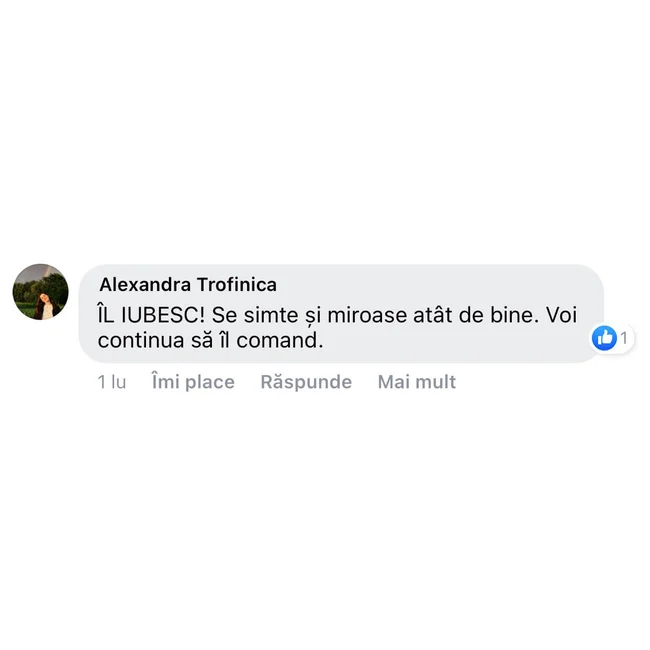
Task: Click the words ÎL IUBESC! in comment
Action: coord(151,315)
